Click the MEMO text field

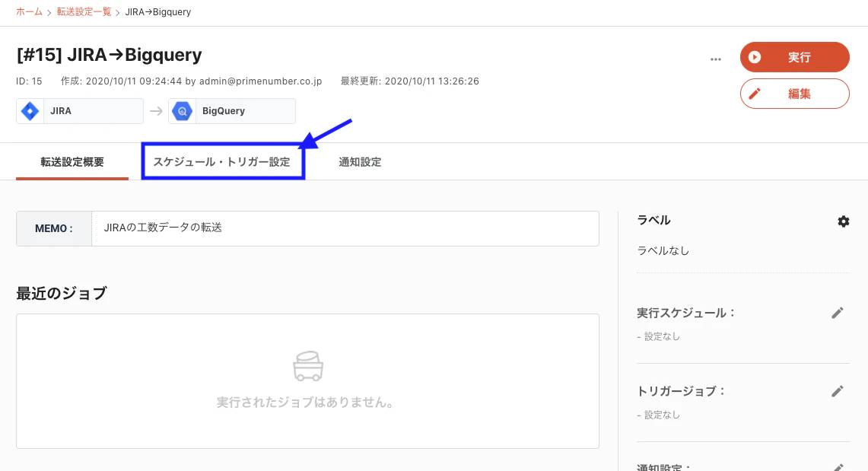tap(345, 228)
